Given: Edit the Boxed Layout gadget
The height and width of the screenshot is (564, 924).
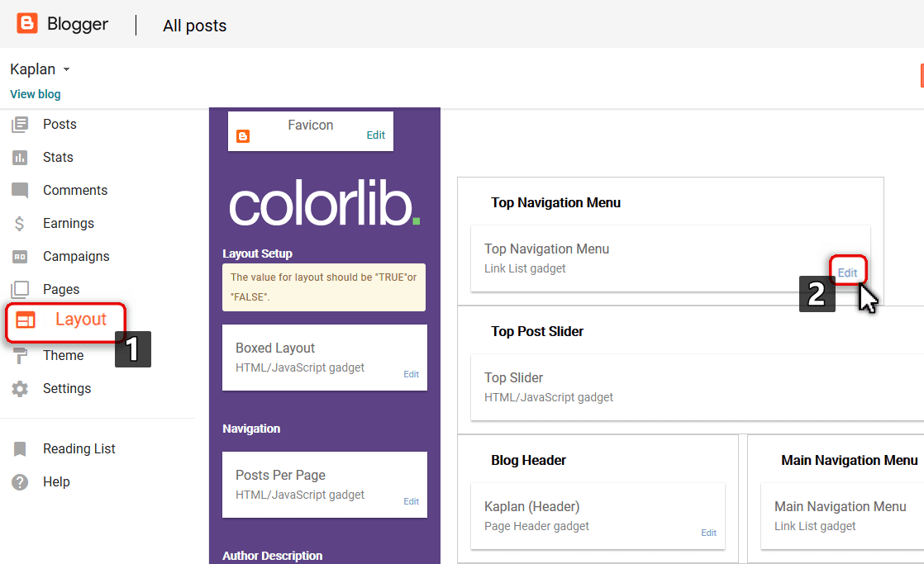Looking at the screenshot, I should tap(411, 374).
